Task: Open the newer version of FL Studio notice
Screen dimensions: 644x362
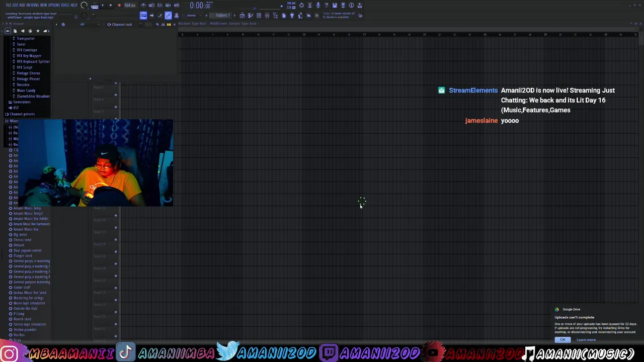Action: click(x=338, y=15)
